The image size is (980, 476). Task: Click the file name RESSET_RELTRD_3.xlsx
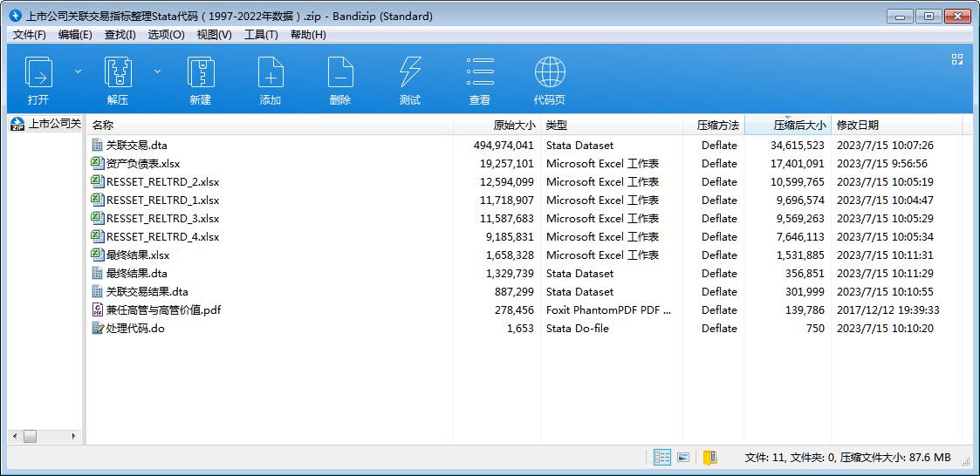pos(163,218)
